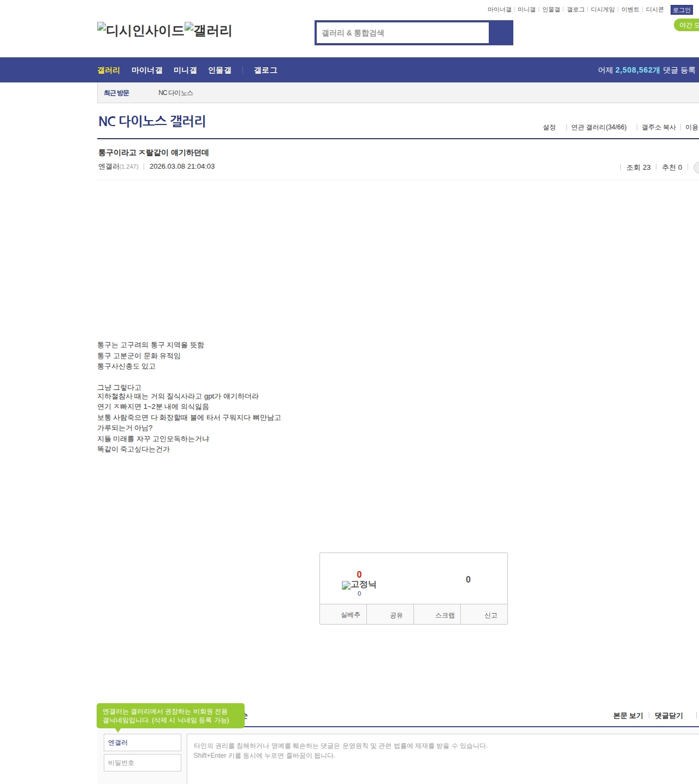The height and width of the screenshot is (784, 699).
Task: Report the post with 신고 button
Action: click(x=490, y=615)
